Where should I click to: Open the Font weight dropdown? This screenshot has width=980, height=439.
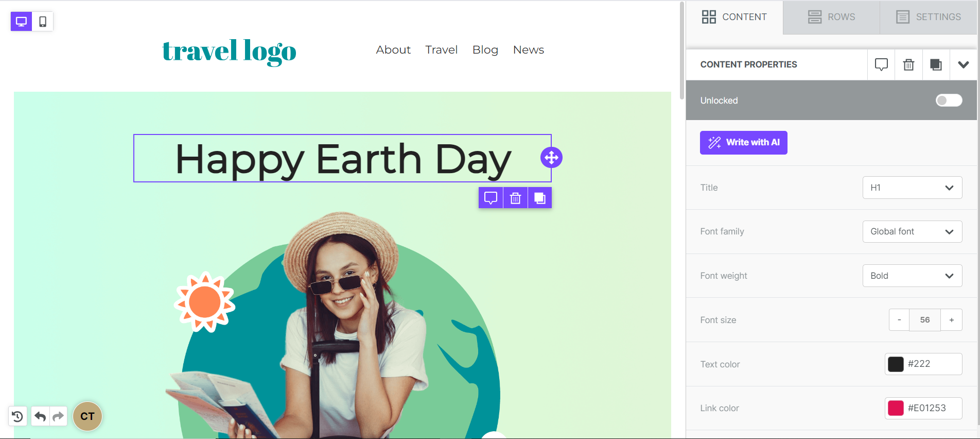pyautogui.click(x=912, y=276)
